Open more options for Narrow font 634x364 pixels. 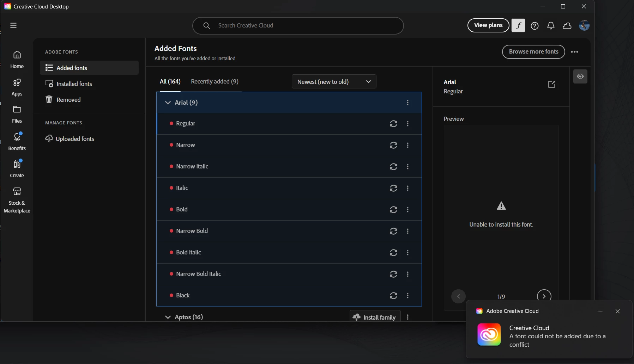click(407, 145)
